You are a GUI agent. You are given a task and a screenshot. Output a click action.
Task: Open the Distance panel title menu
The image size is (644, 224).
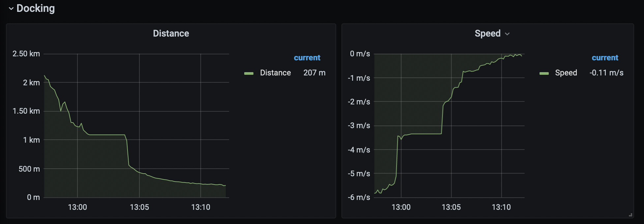pyautogui.click(x=171, y=33)
